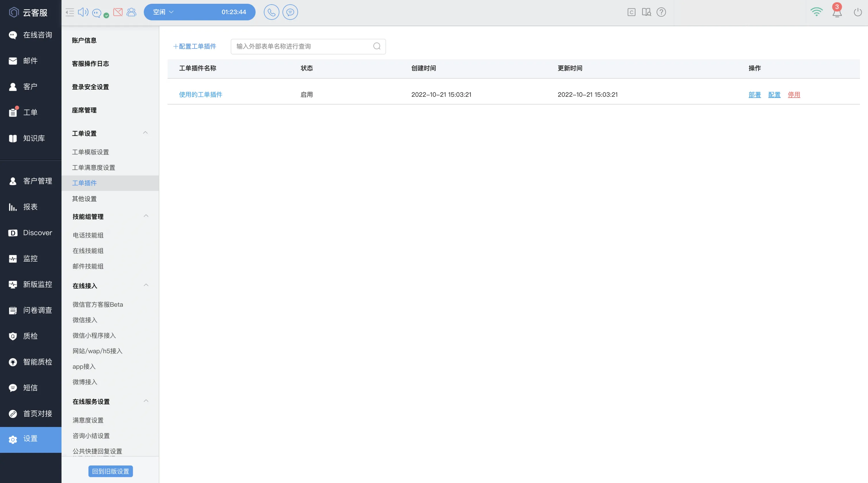This screenshot has height=483, width=868.
Task: Open the book search icon
Action: click(x=646, y=12)
